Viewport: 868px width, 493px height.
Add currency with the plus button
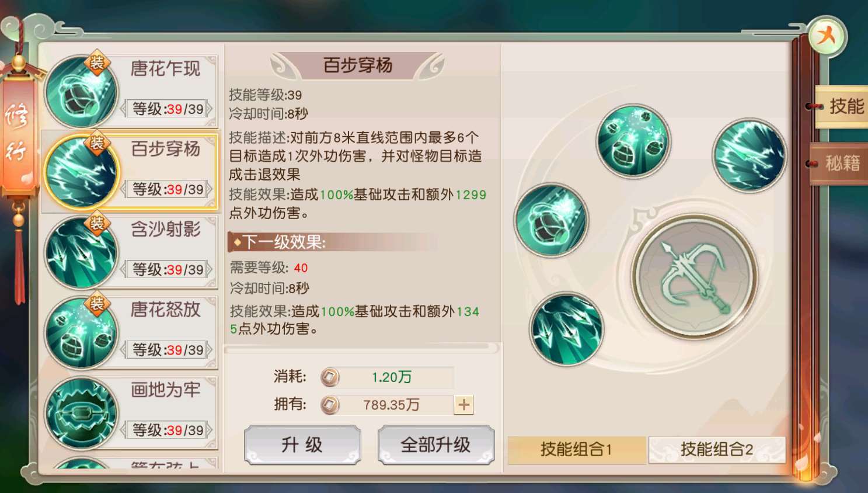[x=464, y=405]
